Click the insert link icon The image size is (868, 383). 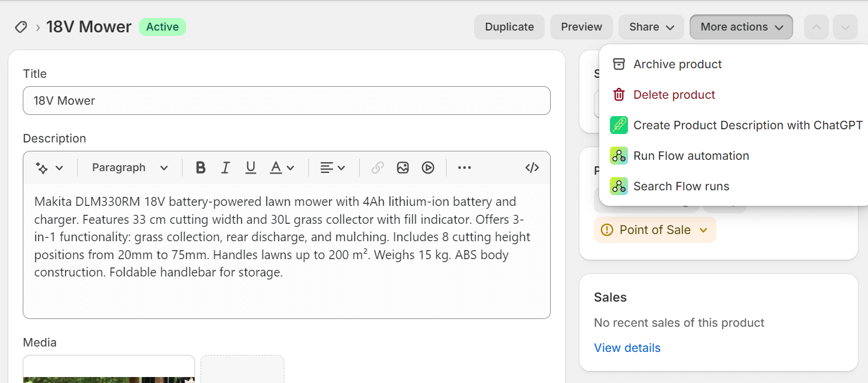click(377, 168)
